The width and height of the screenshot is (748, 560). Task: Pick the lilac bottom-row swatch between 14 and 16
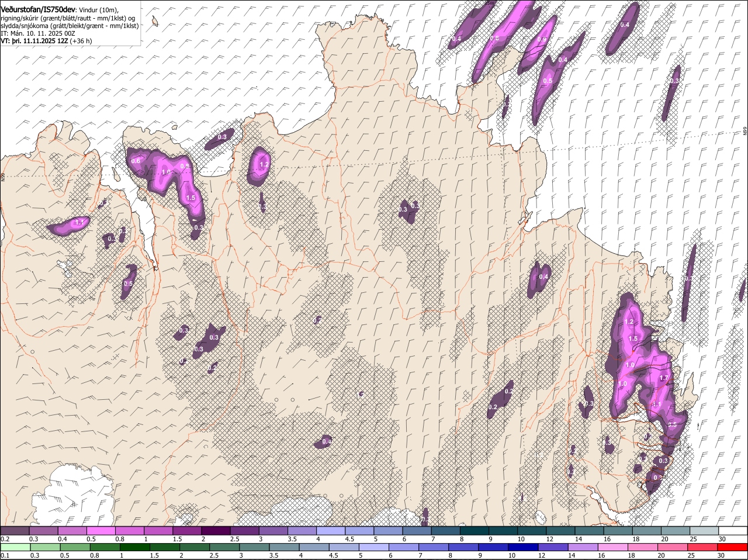583,548
